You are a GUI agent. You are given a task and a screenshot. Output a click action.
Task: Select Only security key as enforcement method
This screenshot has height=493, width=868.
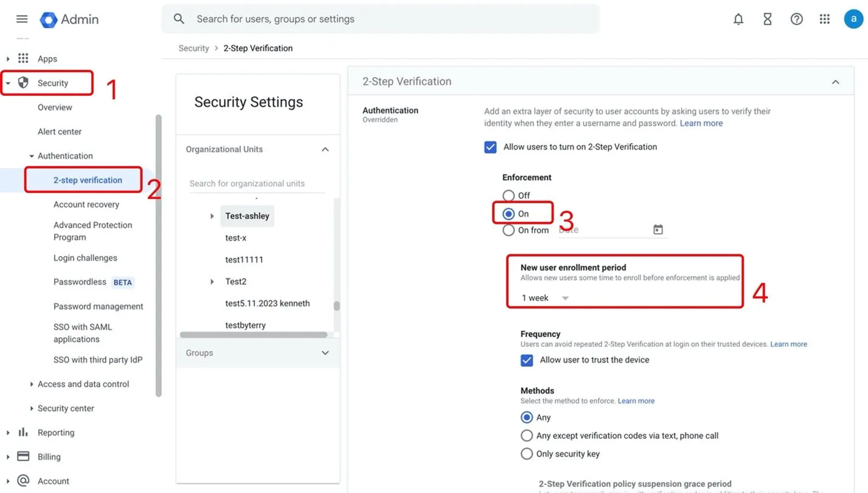coord(526,454)
